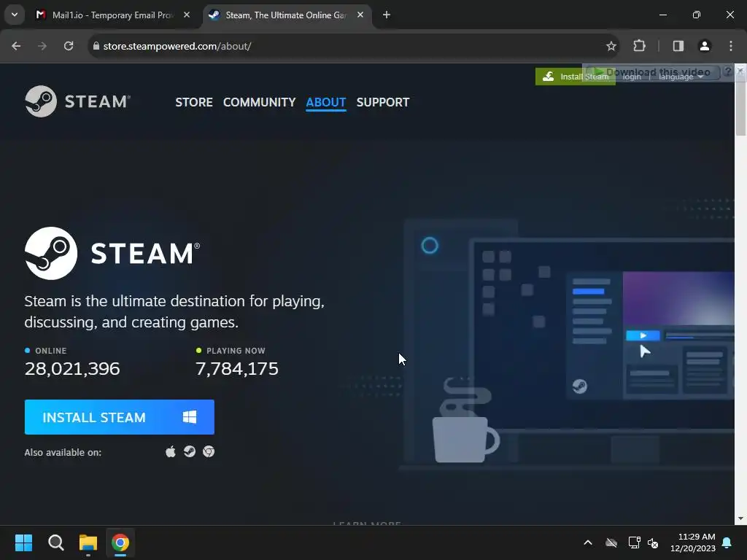The width and height of the screenshot is (747, 560).
Task: Click the Windows logo inside install button
Action: pos(190,417)
